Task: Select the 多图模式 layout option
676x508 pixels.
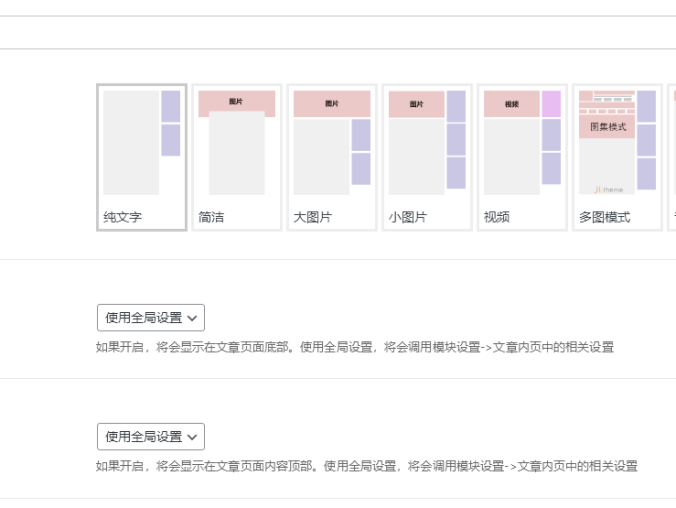Action: coord(617,157)
